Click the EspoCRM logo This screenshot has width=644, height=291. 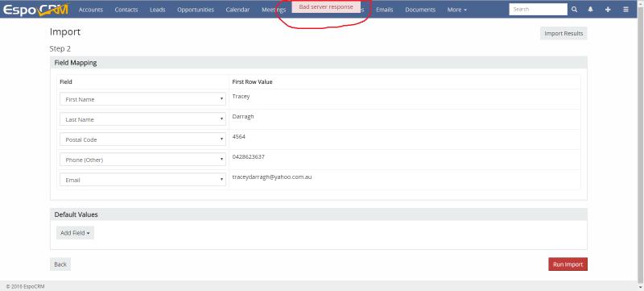35,9
